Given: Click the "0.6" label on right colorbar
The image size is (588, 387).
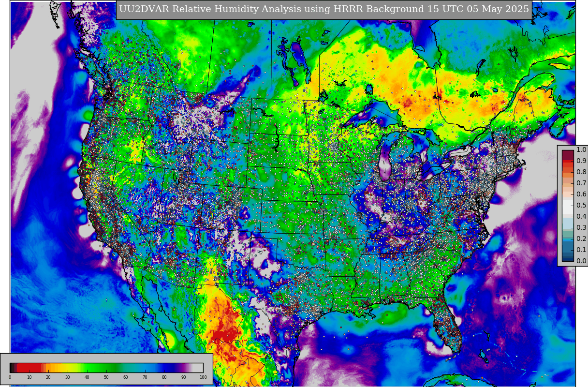Looking at the screenshot, I should [x=581, y=194].
